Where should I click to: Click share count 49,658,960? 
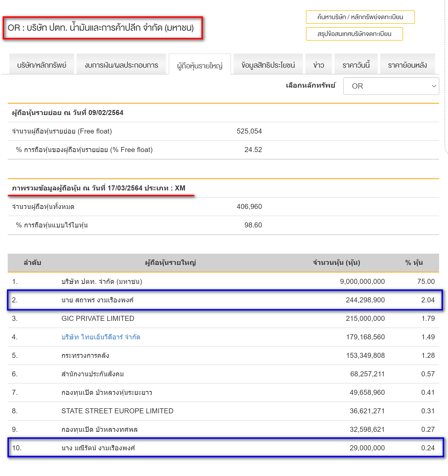click(x=367, y=392)
